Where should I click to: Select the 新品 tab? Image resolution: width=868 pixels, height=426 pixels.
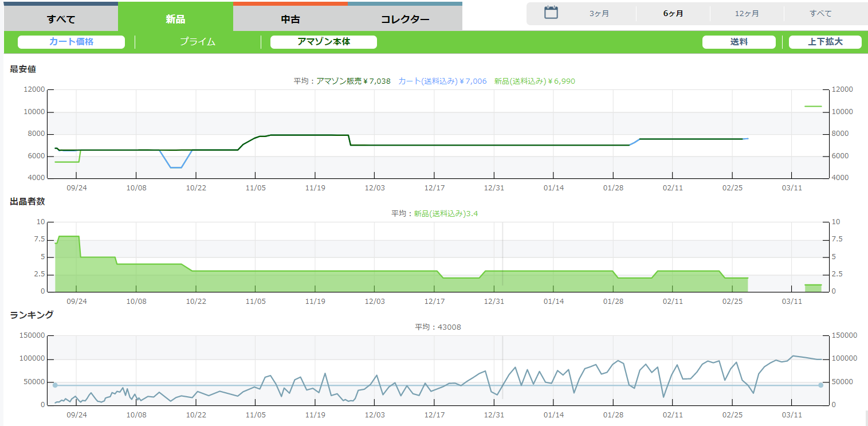175,19
